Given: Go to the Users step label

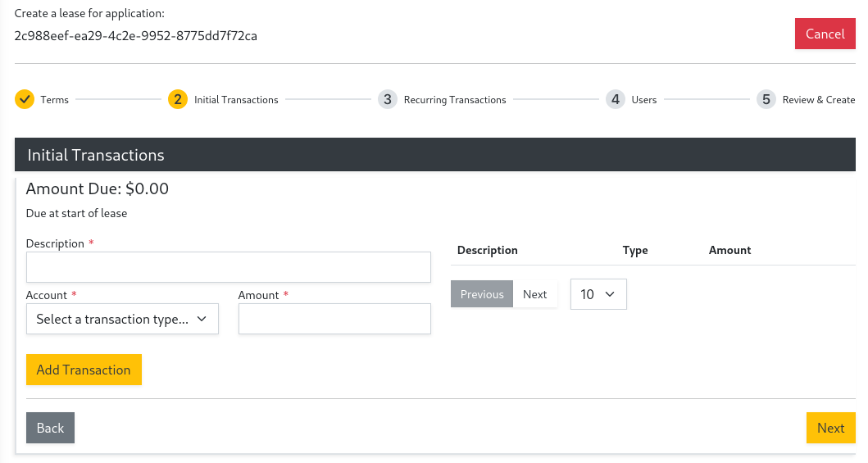Looking at the screenshot, I should 644,100.
